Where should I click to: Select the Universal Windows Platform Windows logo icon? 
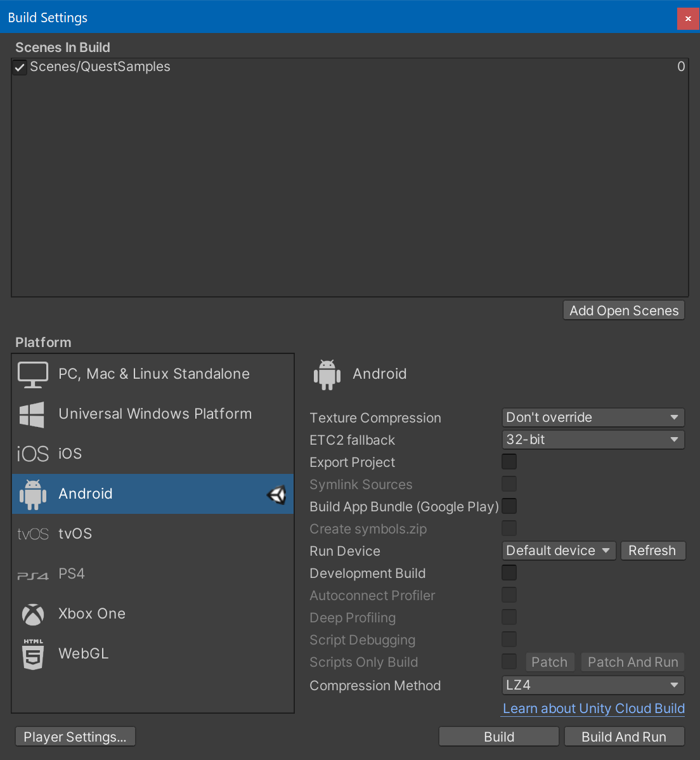(32, 414)
